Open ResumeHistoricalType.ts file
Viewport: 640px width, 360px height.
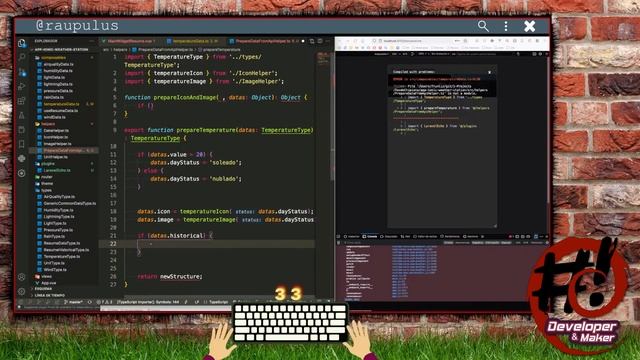click(66, 250)
